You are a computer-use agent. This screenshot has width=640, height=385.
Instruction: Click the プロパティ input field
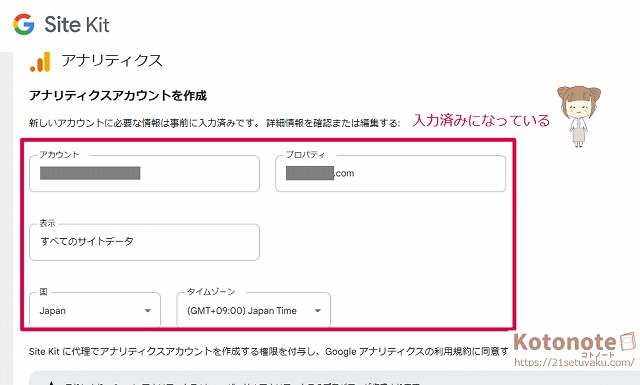391,173
